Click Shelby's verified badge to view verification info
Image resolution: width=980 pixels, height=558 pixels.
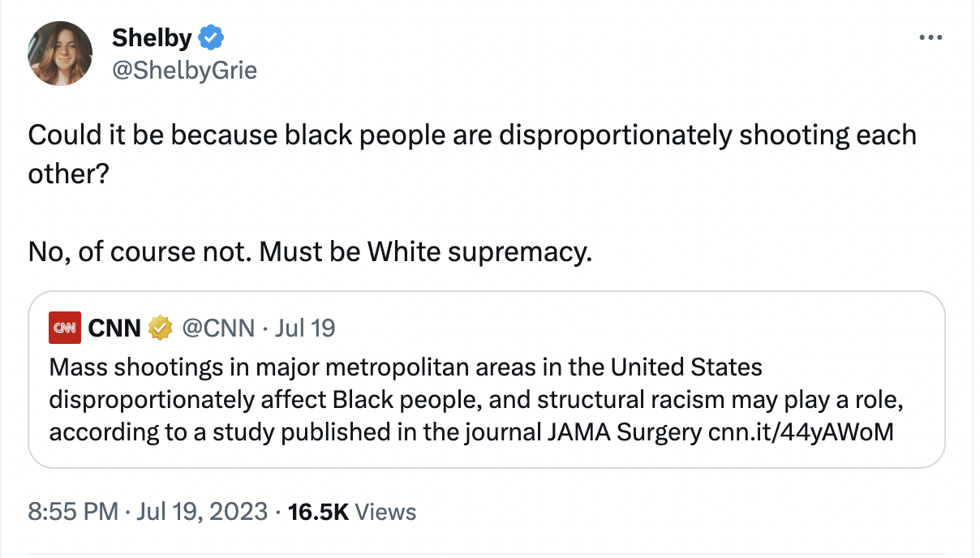211,36
